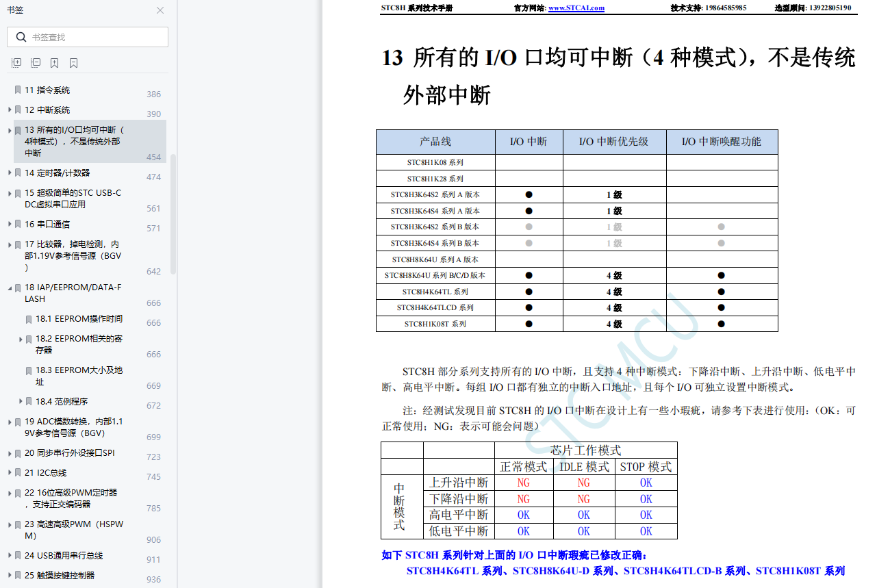This screenshot has width=890, height=588.
Task: Collapse the 18 IAP/EEPROM/DATA-FLASH bookmark
Action: click(10, 287)
